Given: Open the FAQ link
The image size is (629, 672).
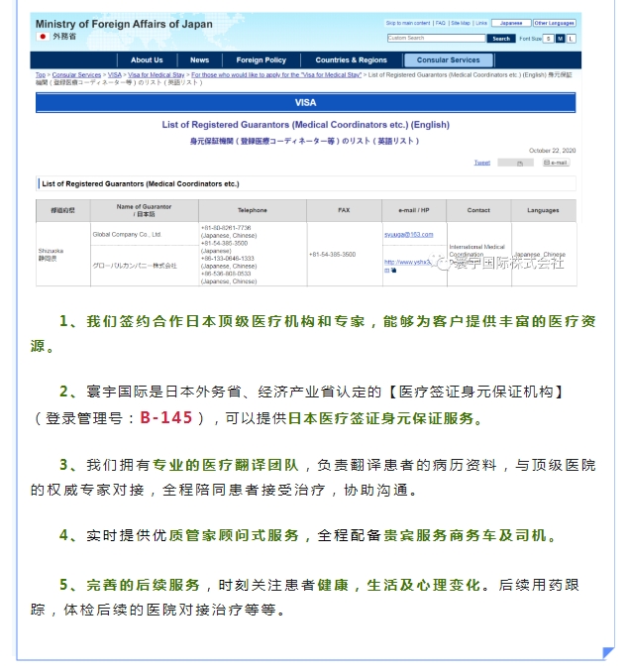Looking at the screenshot, I should click(x=440, y=23).
